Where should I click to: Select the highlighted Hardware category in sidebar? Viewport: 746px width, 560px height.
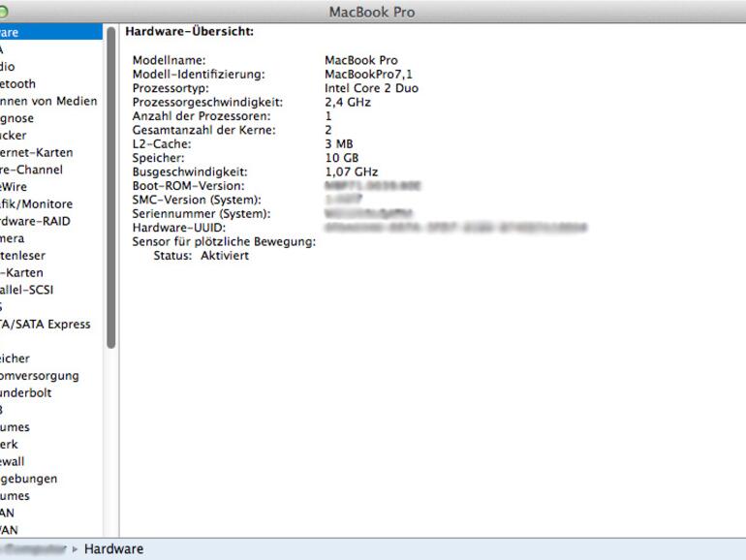click(x=51, y=32)
